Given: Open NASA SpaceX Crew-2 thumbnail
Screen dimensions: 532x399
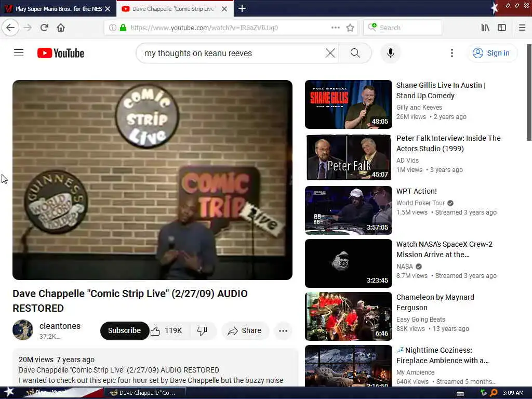Looking at the screenshot, I should (x=349, y=263).
